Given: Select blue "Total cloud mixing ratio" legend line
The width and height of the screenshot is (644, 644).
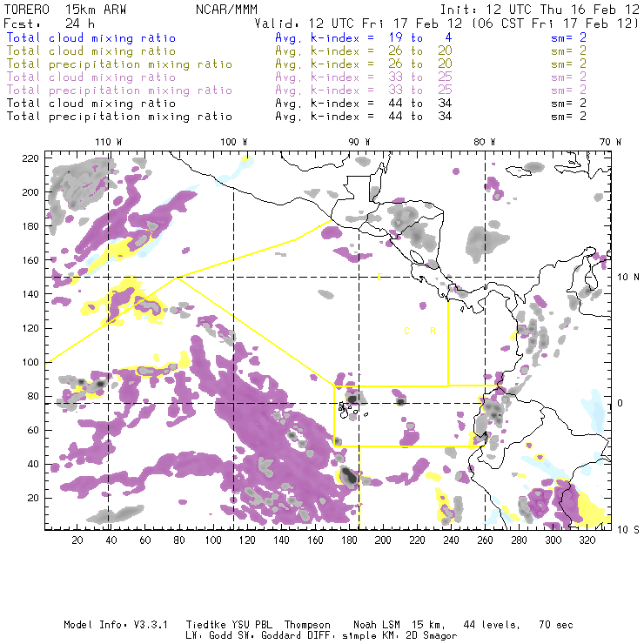Looking at the screenshot, I should tap(91, 37).
